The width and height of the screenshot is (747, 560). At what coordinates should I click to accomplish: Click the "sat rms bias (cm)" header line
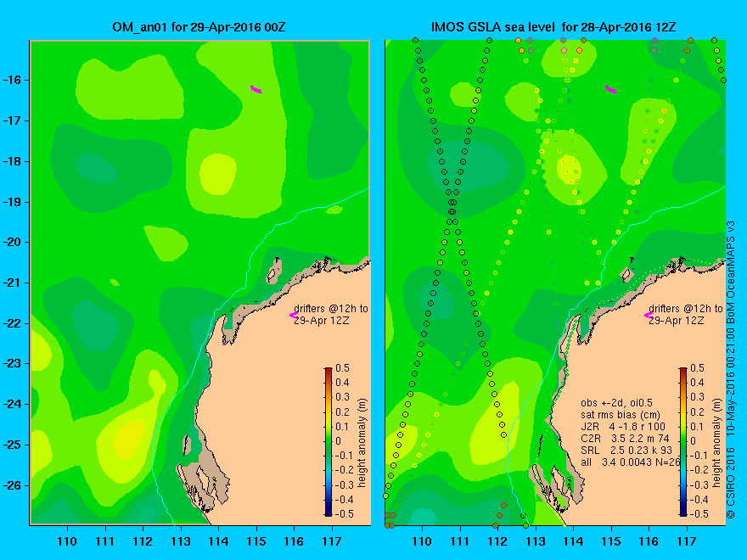(x=621, y=415)
